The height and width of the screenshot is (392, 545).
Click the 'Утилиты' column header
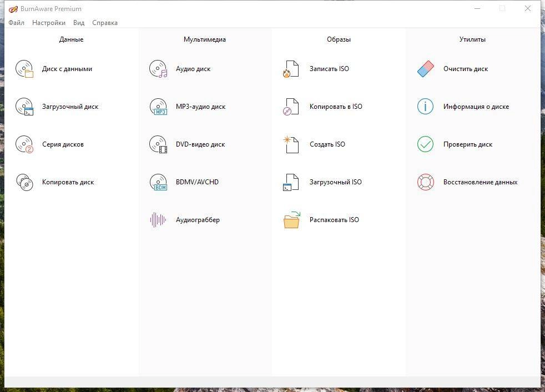point(472,39)
